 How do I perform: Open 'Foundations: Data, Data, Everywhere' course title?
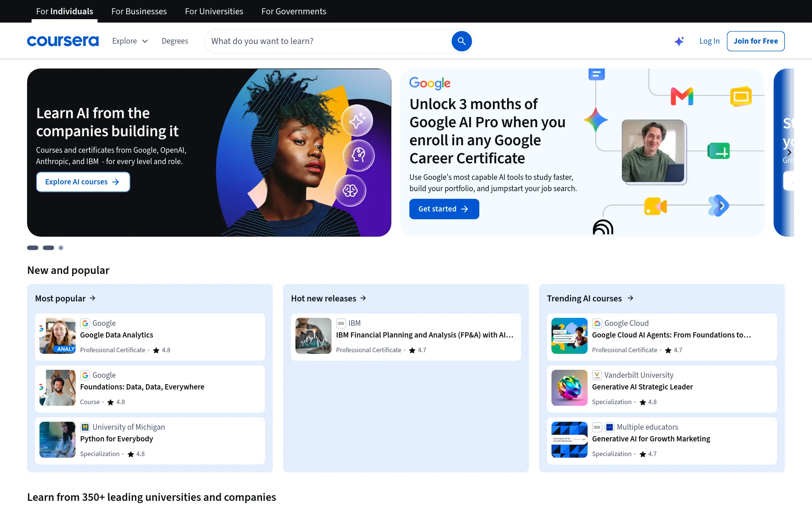click(x=142, y=387)
